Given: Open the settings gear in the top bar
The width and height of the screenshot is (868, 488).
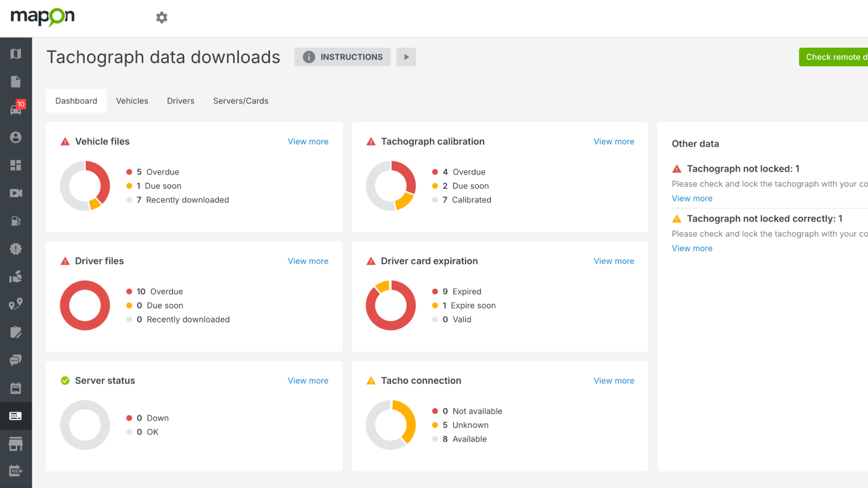Looking at the screenshot, I should point(162,17).
